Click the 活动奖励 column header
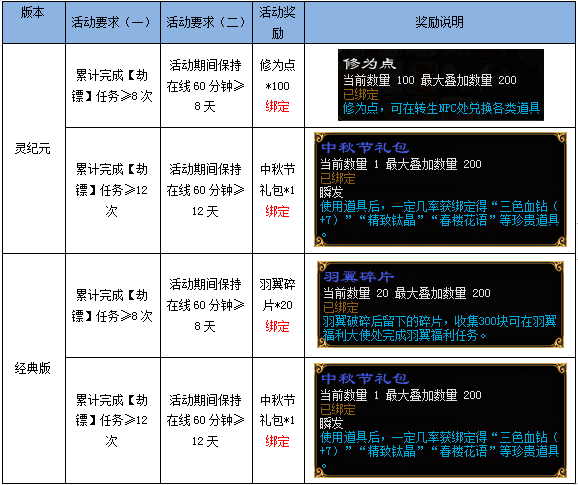This screenshot has width=578, height=485. pyautogui.click(x=278, y=22)
